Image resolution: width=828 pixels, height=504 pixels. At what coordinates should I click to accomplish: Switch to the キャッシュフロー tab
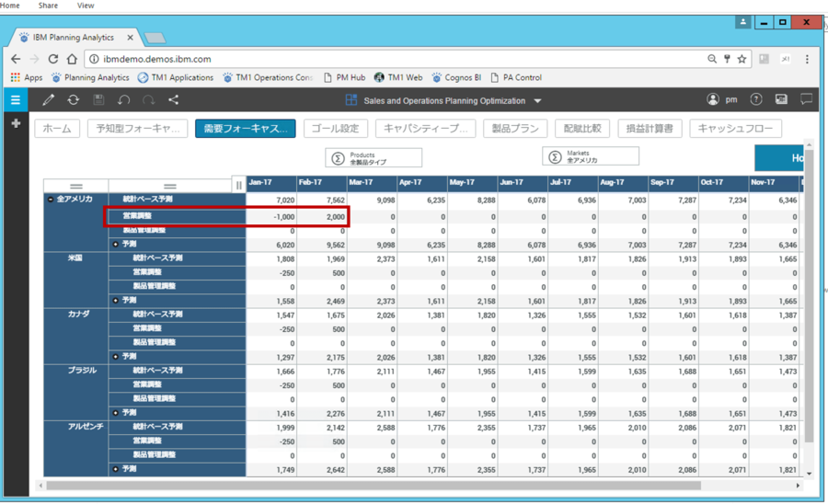pos(736,129)
